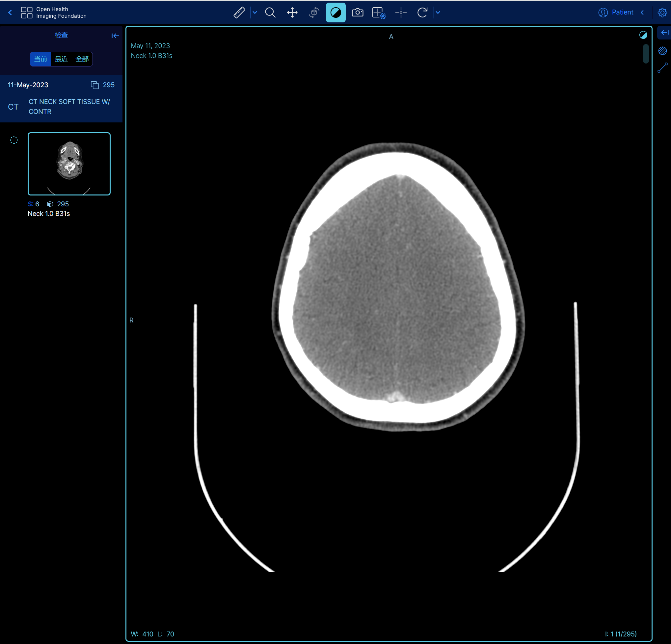The image size is (671, 644).
Task: Select the length measurement ruler tool
Action: tap(239, 13)
